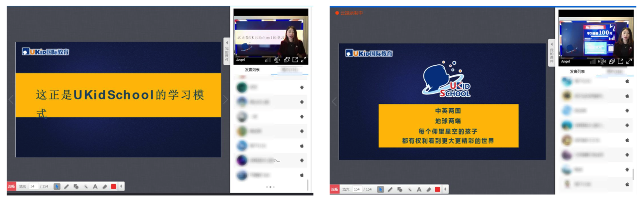Click the Angel video thumbnail in right screenshot

596,38
